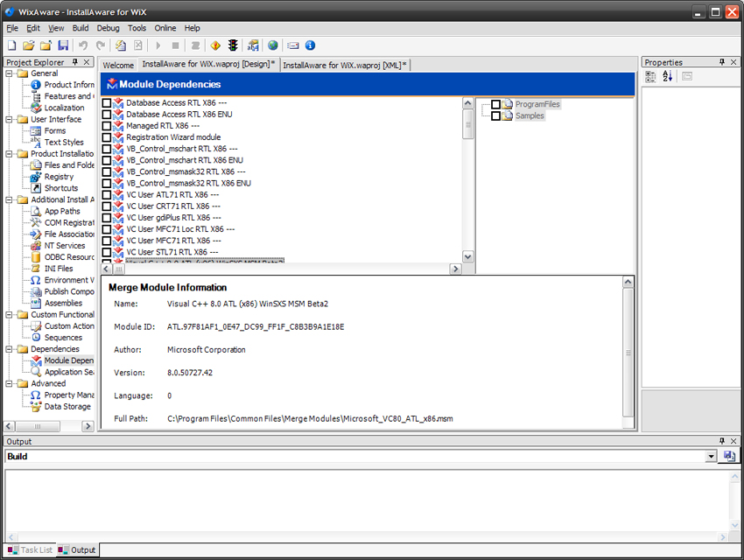Collapse the Additional Install group
Image resolution: width=744 pixels, height=560 pixels.
pos(9,199)
